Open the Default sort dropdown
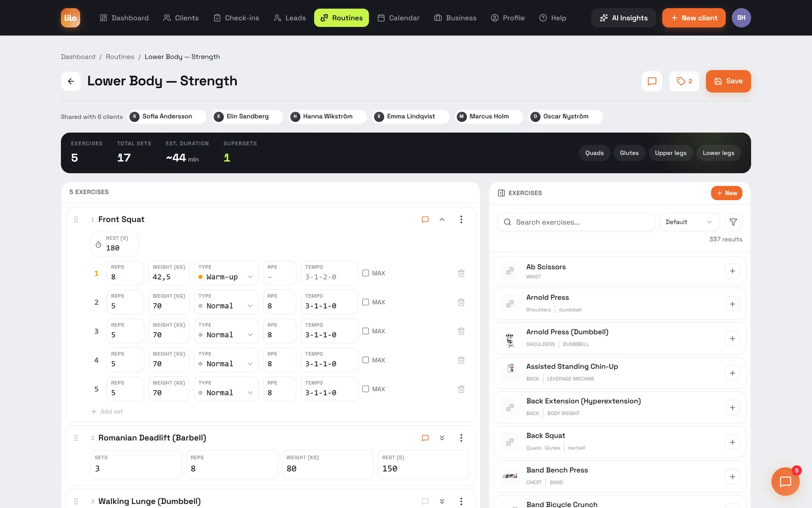The image size is (812, 508). pos(689,222)
